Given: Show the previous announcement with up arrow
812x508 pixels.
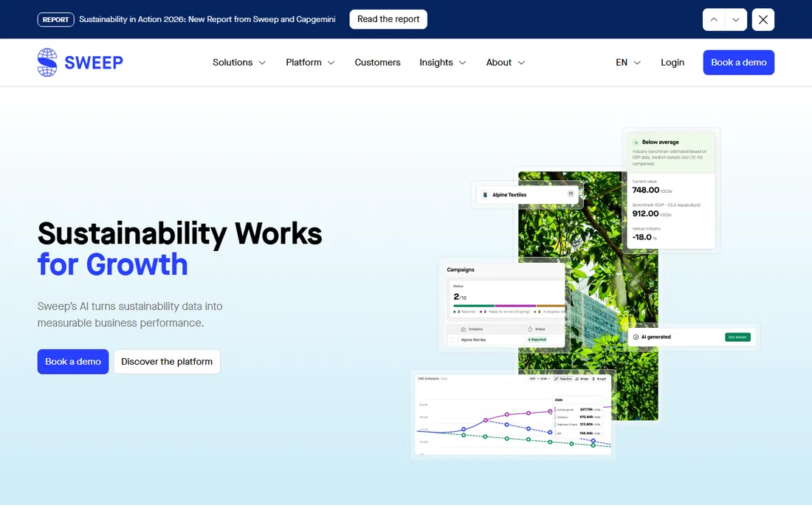Looking at the screenshot, I should [714, 20].
